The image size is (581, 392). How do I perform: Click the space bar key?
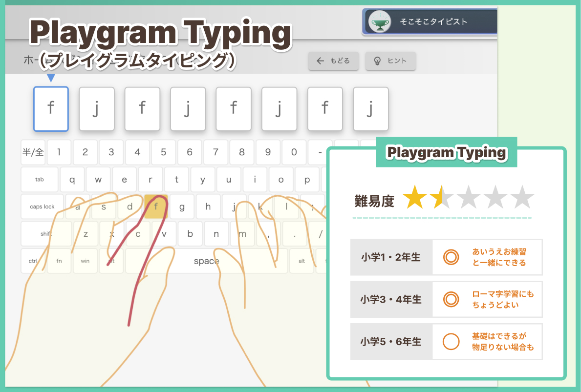[x=206, y=261]
